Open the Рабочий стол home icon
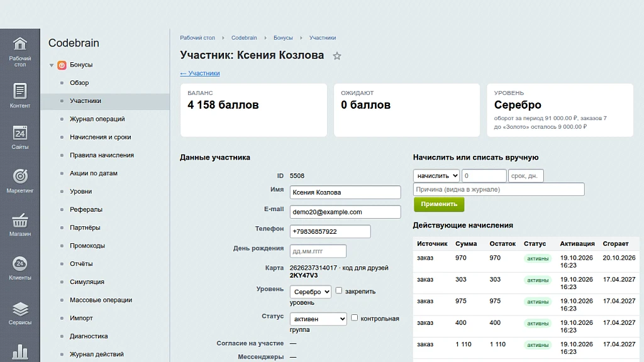 19,43
